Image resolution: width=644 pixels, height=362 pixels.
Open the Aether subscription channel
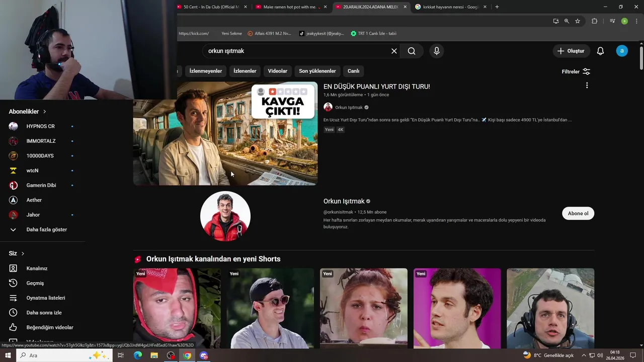(x=34, y=200)
